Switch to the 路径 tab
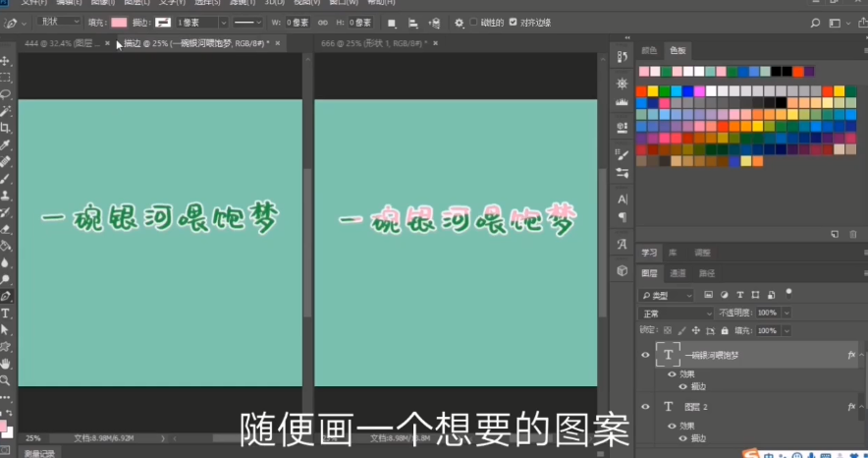Screen dimensions: 868x458 point(706,273)
